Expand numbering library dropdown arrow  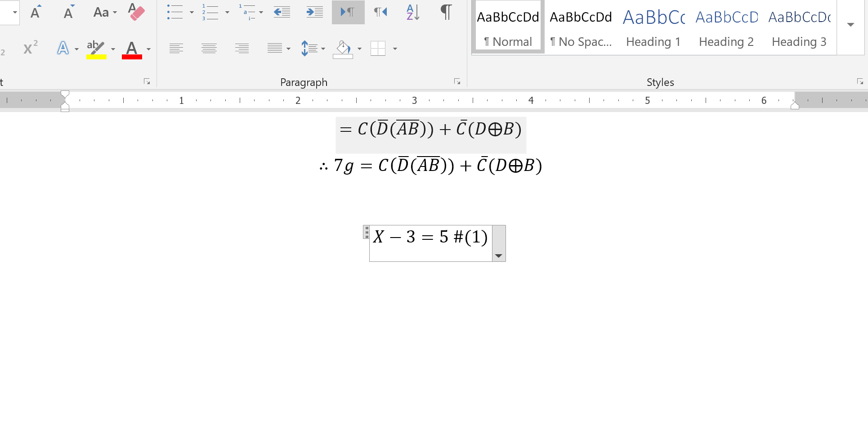click(227, 12)
